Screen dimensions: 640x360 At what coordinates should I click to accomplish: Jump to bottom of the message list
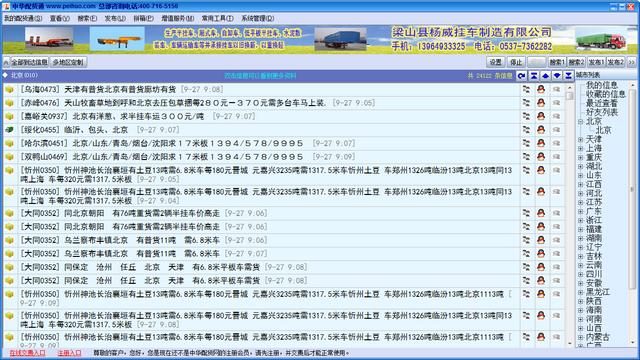(568, 76)
